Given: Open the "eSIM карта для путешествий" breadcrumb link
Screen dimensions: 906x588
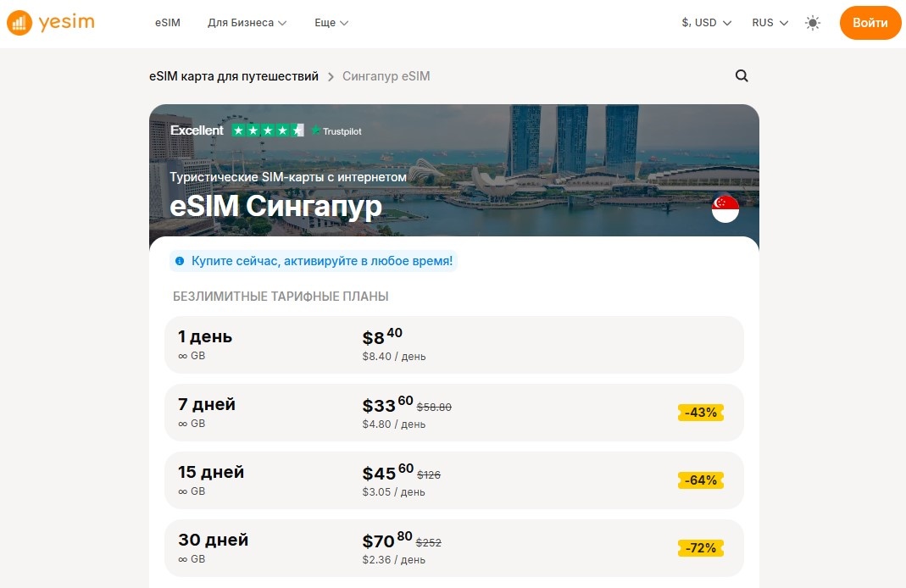Looking at the screenshot, I should (x=233, y=76).
